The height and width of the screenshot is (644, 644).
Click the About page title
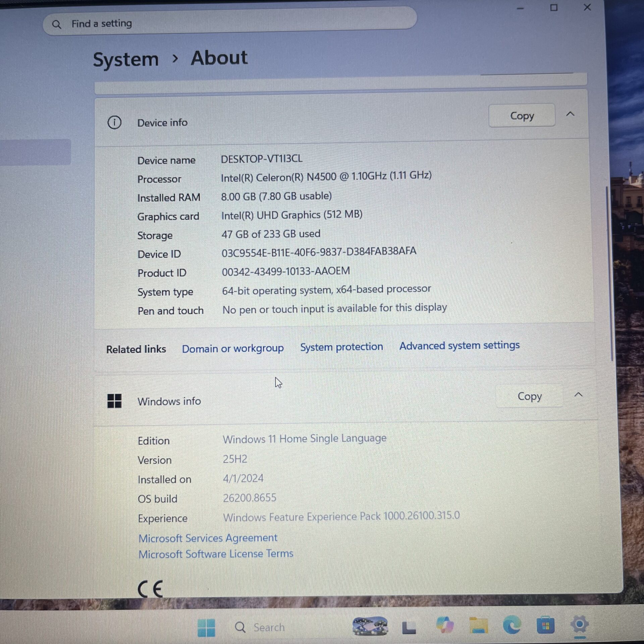(x=219, y=58)
